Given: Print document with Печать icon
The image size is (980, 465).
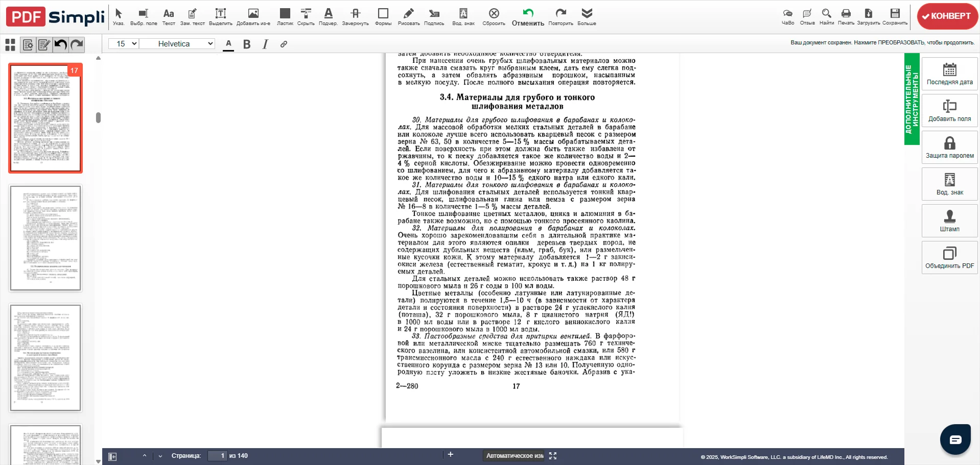Looking at the screenshot, I should pyautogui.click(x=846, y=16).
